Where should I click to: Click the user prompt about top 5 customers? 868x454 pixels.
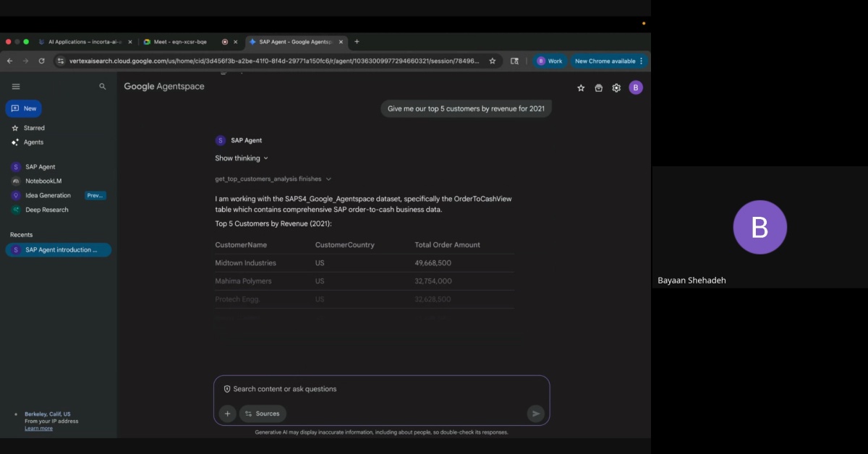coord(466,108)
